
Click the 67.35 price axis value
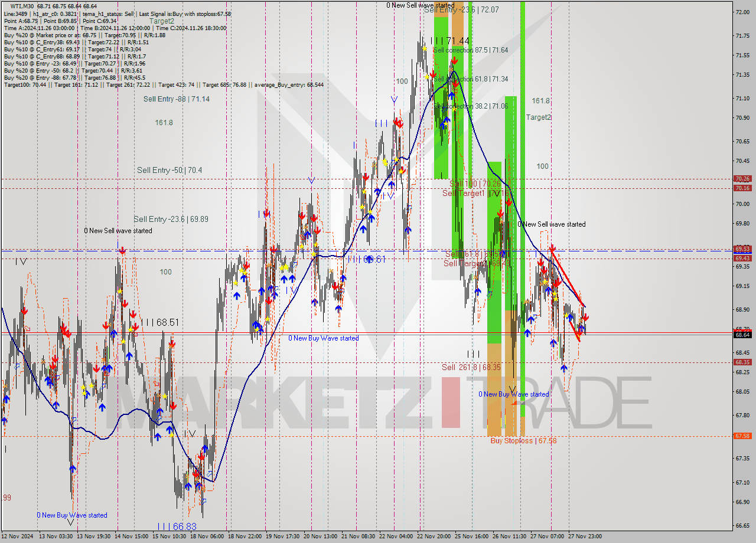point(742,459)
